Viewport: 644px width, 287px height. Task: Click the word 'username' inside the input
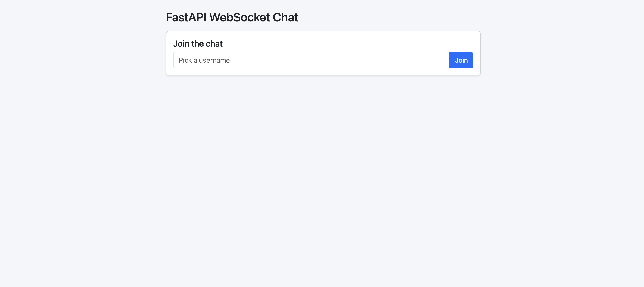tap(214, 60)
